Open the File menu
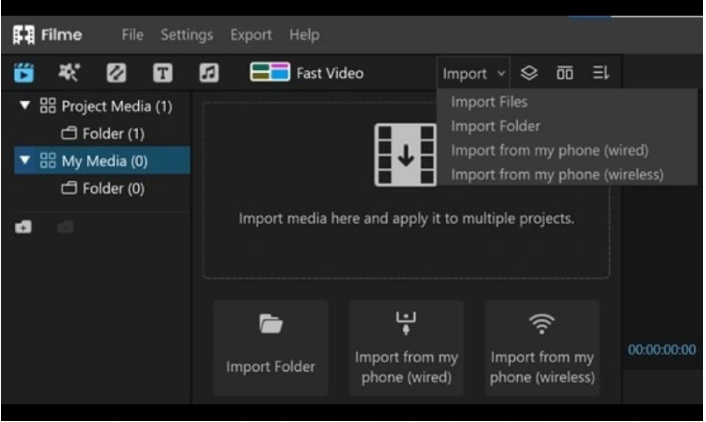The height and width of the screenshot is (422, 706). (x=132, y=35)
